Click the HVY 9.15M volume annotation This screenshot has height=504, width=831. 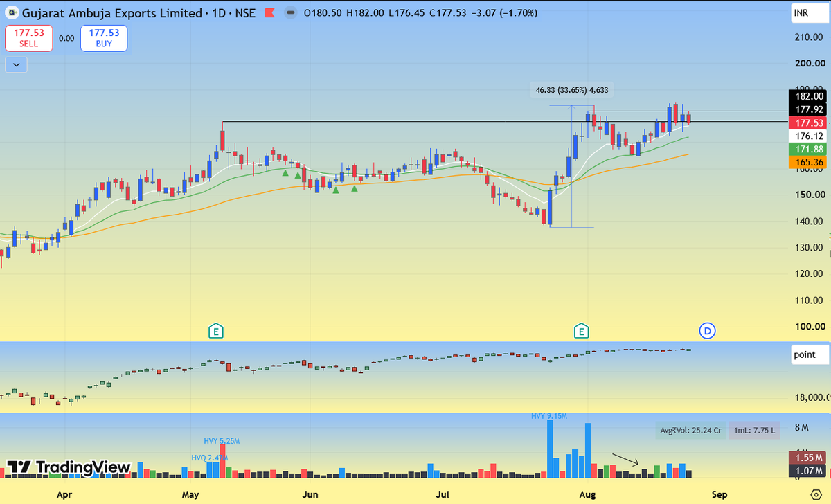point(549,416)
